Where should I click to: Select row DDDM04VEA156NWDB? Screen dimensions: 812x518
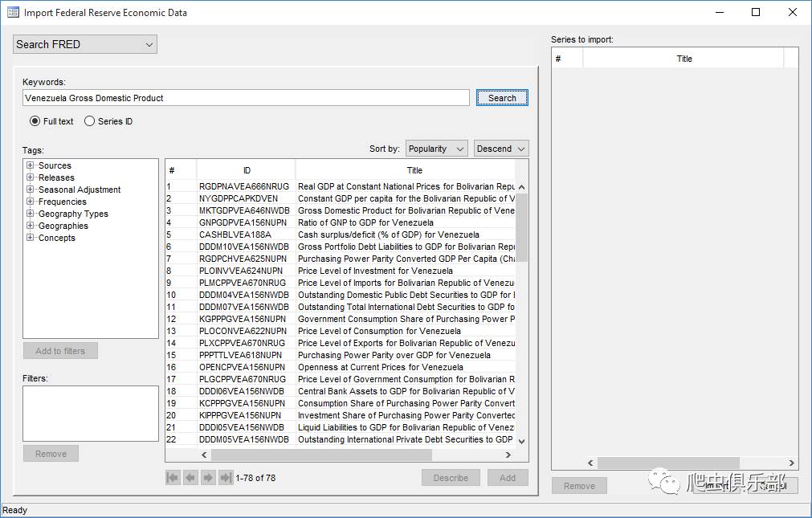click(341, 295)
